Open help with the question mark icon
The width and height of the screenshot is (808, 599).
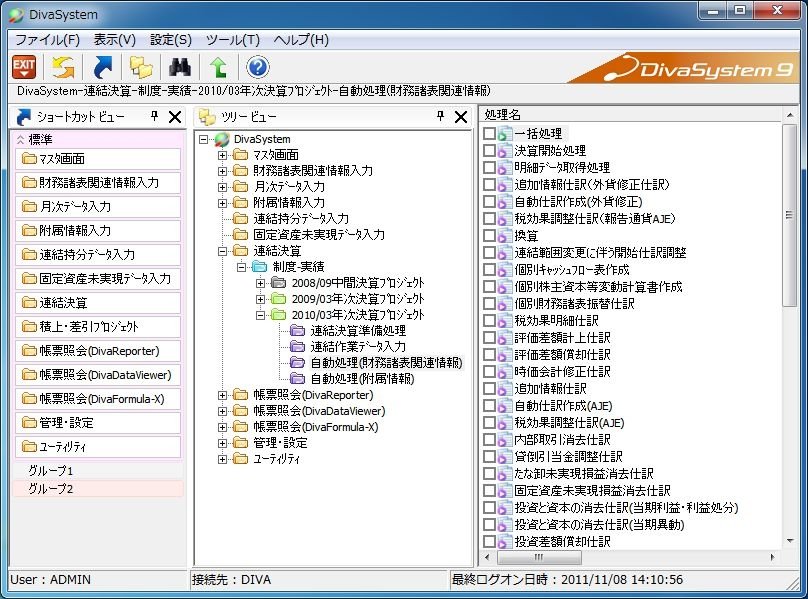point(258,67)
